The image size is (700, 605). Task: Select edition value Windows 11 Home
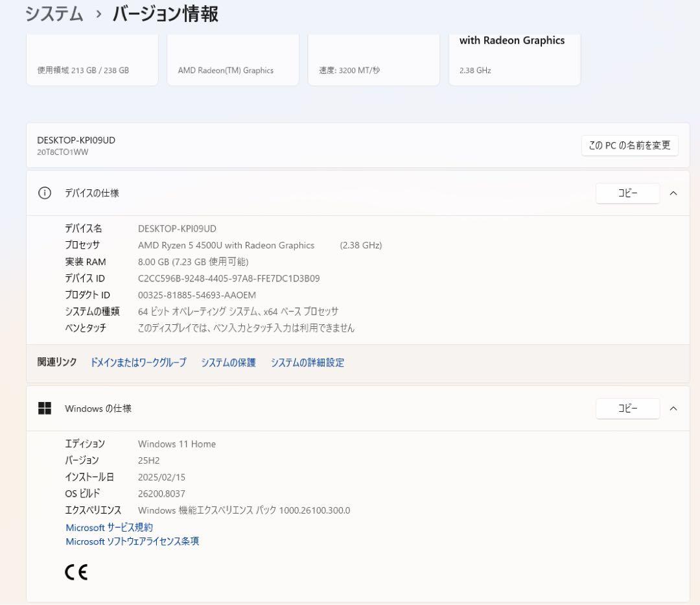tap(177, 444)
